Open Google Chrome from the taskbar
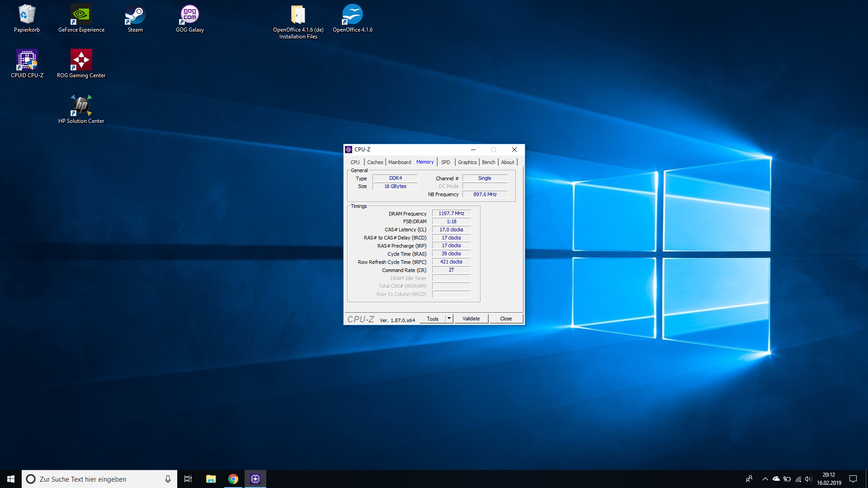This screenshot has height=488, width=868. 233,479
